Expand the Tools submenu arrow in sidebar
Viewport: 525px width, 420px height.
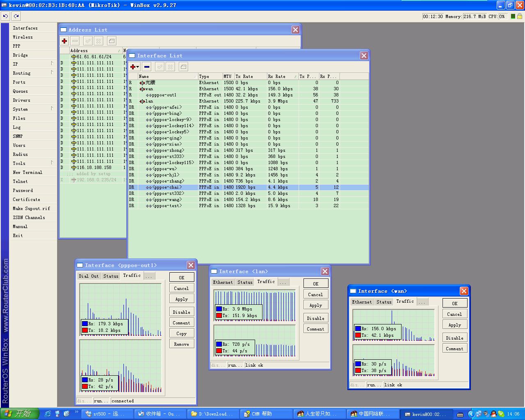click(52, 163)
